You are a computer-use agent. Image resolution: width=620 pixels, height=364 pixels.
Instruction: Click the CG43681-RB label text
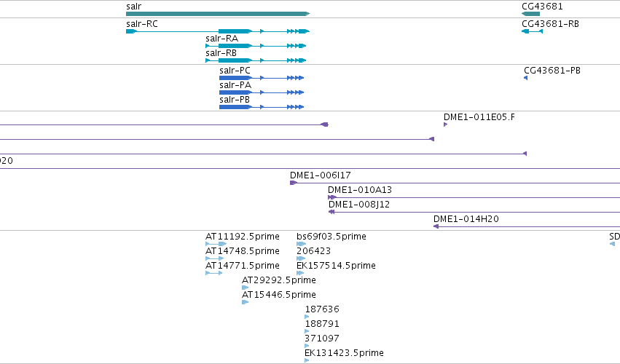coord(550,24)
